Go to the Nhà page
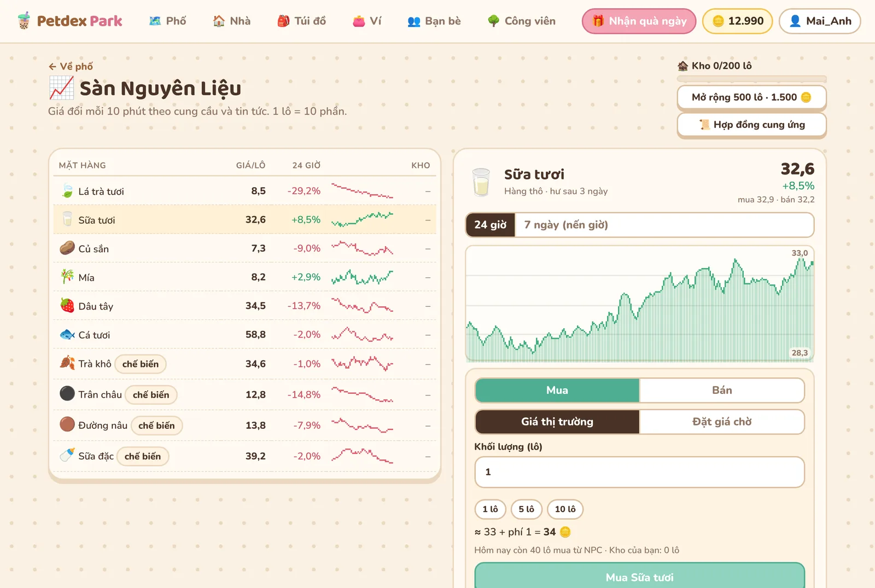 (x=232, y=21)
